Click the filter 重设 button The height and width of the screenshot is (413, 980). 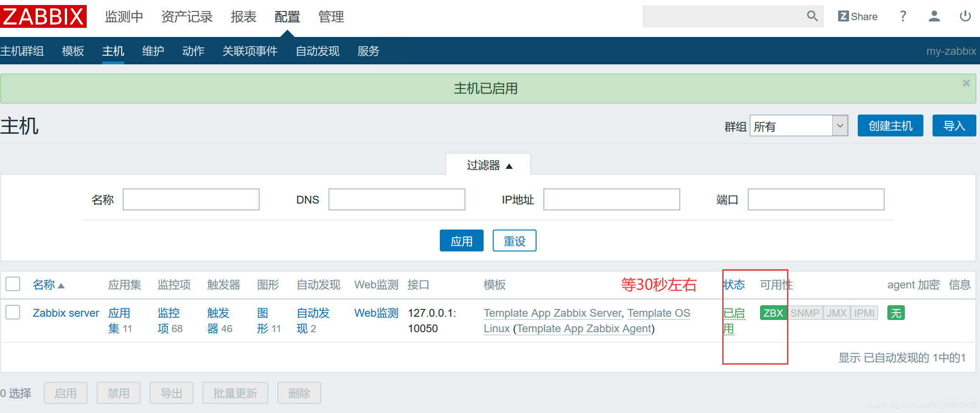coord(514,240)
